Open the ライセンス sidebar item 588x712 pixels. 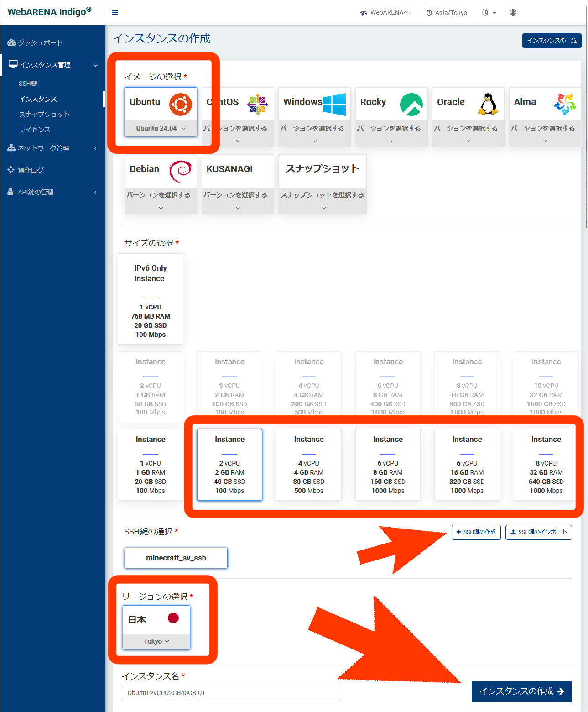pos(35,130)
